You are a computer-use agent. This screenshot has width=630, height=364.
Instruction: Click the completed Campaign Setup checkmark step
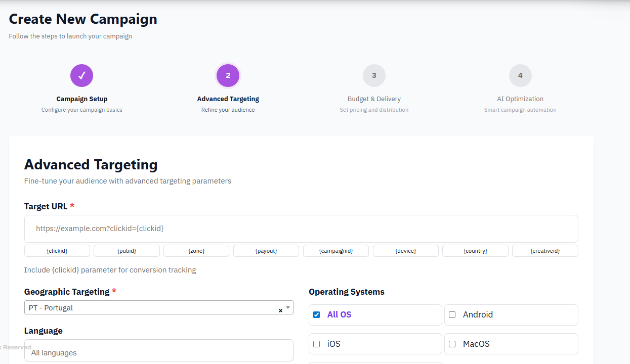click(x=81, y=76)
